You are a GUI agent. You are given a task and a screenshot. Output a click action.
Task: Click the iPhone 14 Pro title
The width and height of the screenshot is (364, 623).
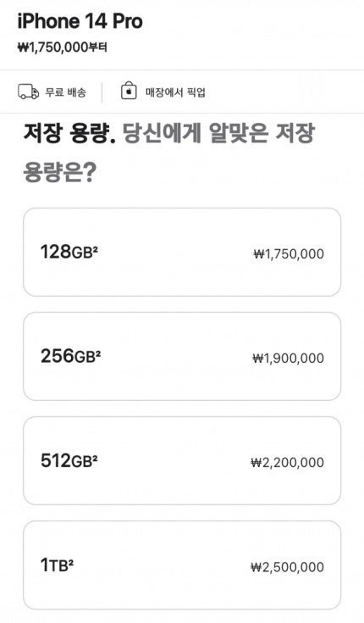(80, 21)
